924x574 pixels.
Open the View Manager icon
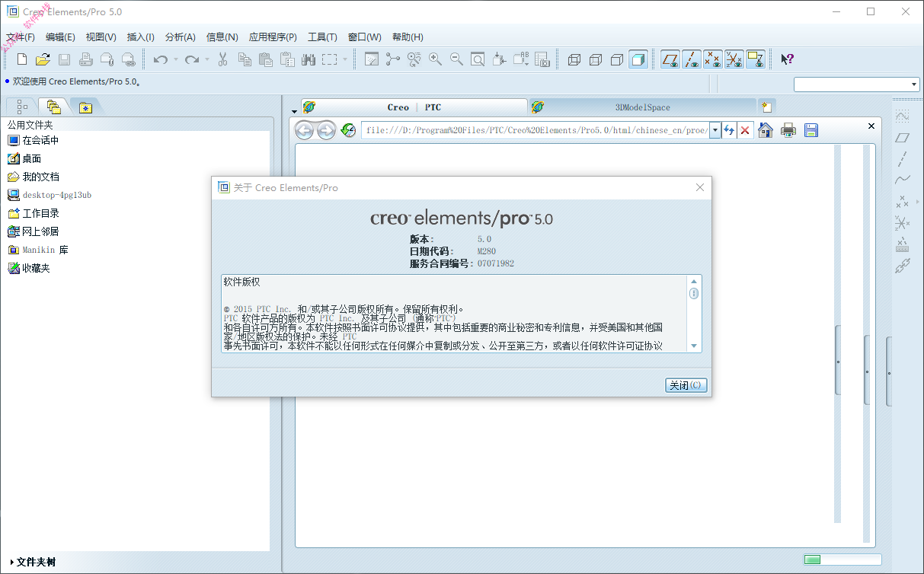pos(542,59)
